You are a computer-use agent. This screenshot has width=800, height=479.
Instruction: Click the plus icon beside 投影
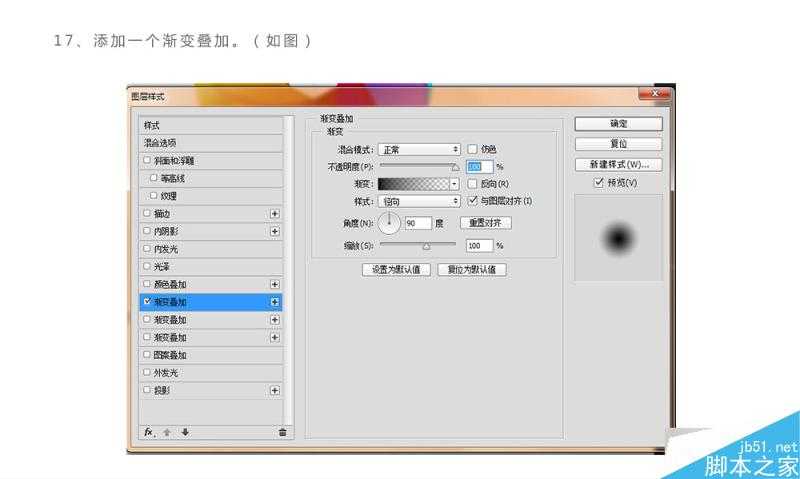click(x=274, y=391)
